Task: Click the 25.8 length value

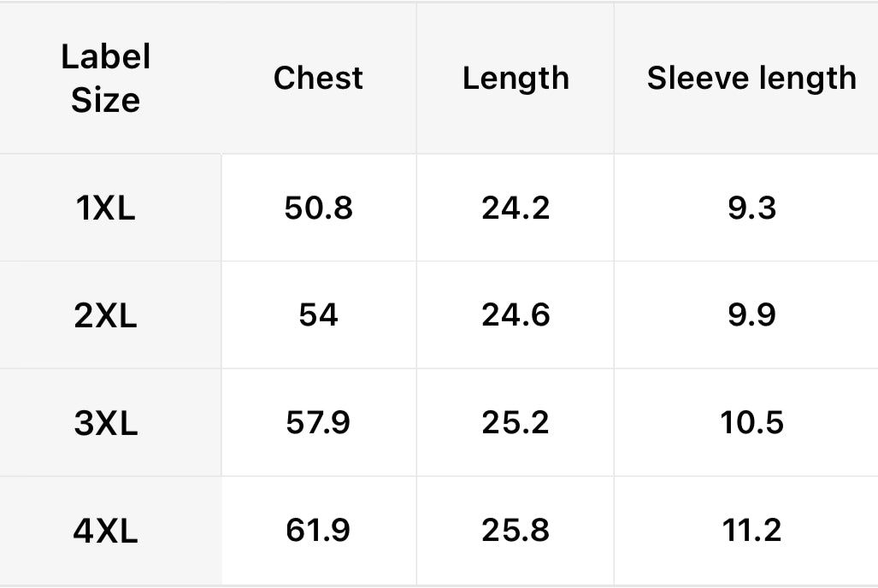Action: 516,532
